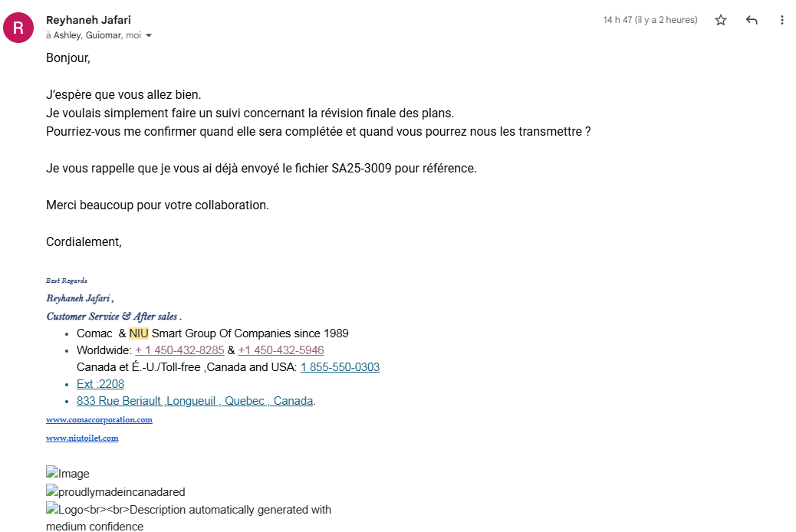
Task: Click the reply arrow icon
Action: click(752, 20)
